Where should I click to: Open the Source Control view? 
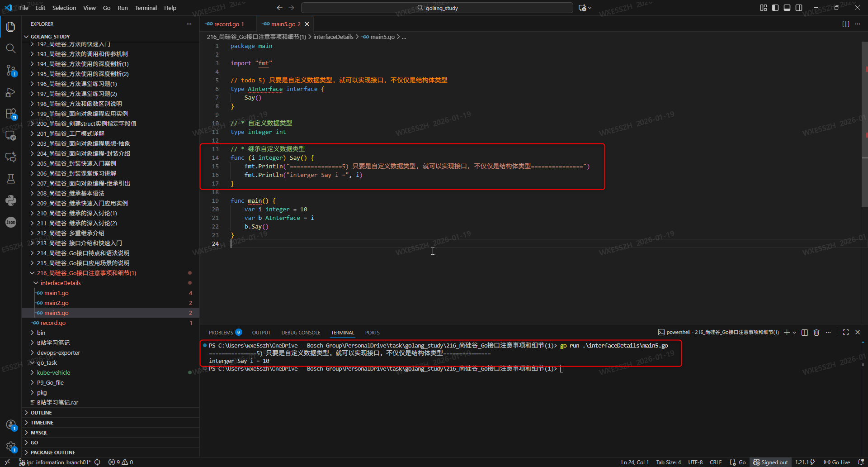pyautogui.click(x=11, y=70)
